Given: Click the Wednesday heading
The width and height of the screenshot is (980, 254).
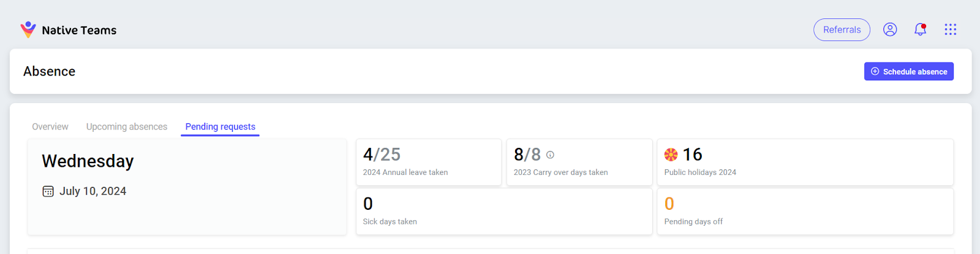Looking at the screenshot, I should point(88,161).
